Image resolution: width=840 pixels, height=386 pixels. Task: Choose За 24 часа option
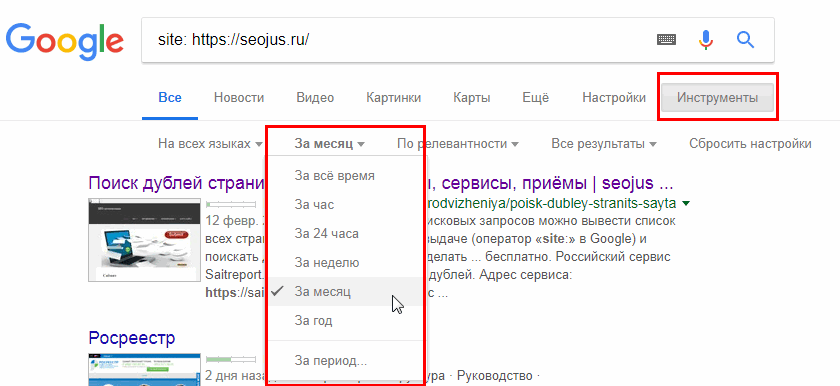[x=346, y=233]
